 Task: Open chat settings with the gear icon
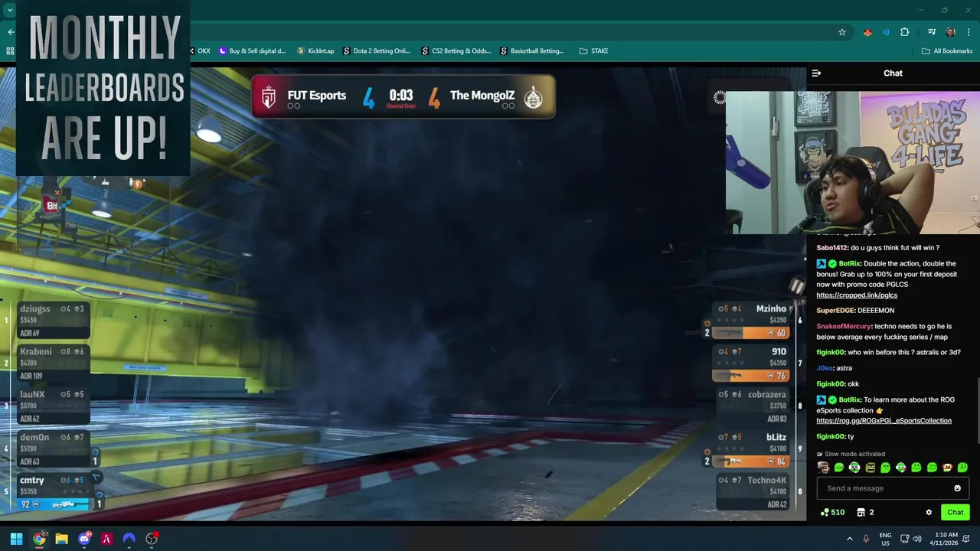(x=929, y=513)
